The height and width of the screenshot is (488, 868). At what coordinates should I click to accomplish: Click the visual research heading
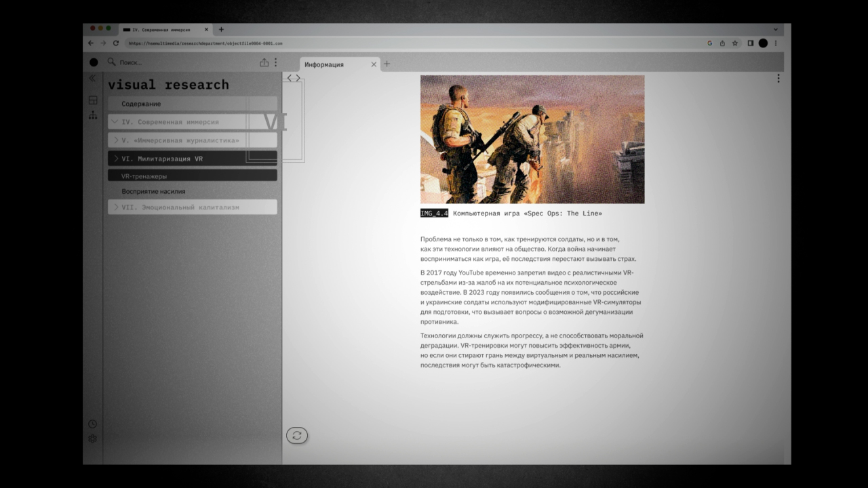click(x=169, y=85)
